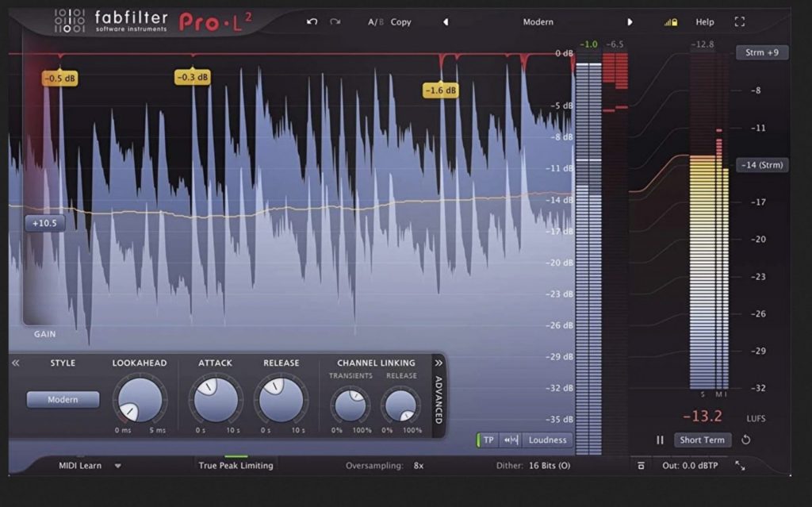812x507 pixels.
Task: Click the Attack knob
Action: [x=216, y=400]
